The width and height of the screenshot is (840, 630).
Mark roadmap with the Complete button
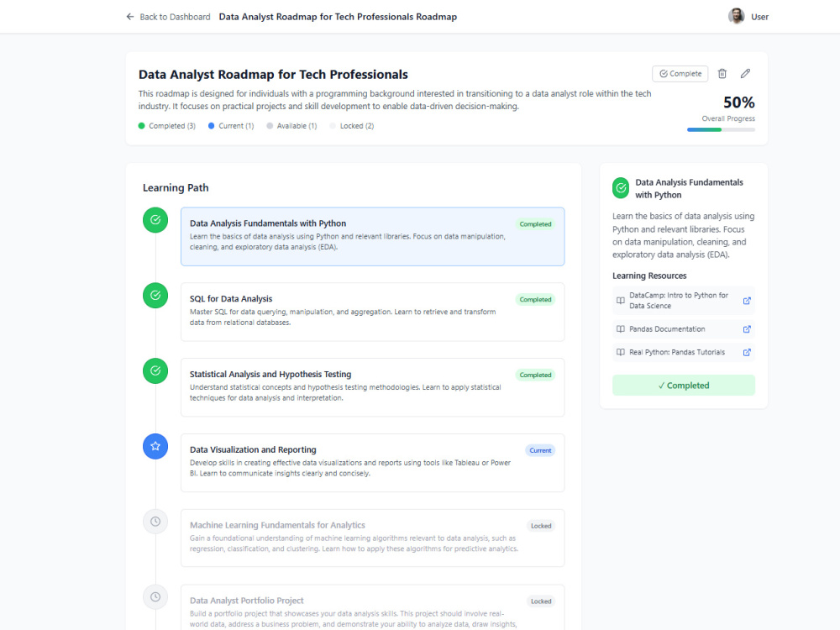(680, 73)
